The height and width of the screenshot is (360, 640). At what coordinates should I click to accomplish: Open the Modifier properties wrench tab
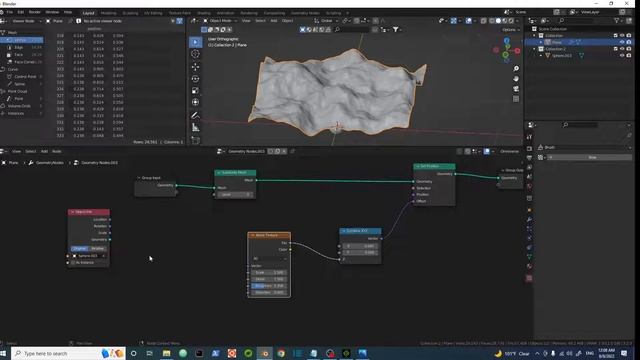(x=529, y=220)
